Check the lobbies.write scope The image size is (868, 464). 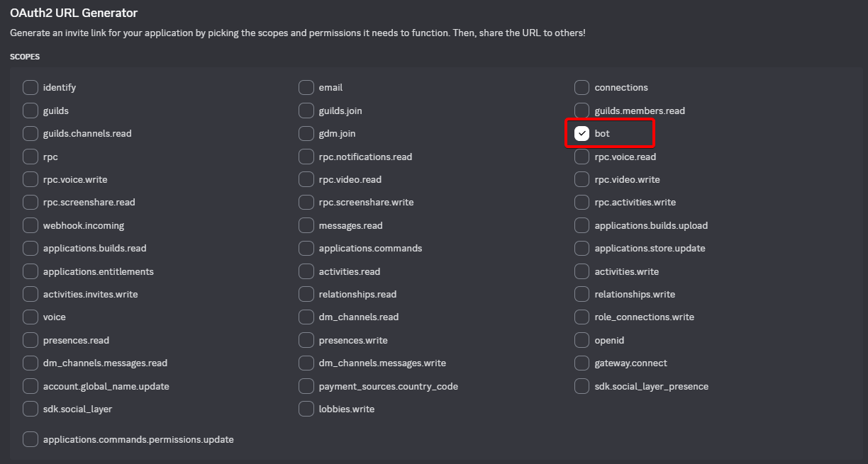click(306, 409)
